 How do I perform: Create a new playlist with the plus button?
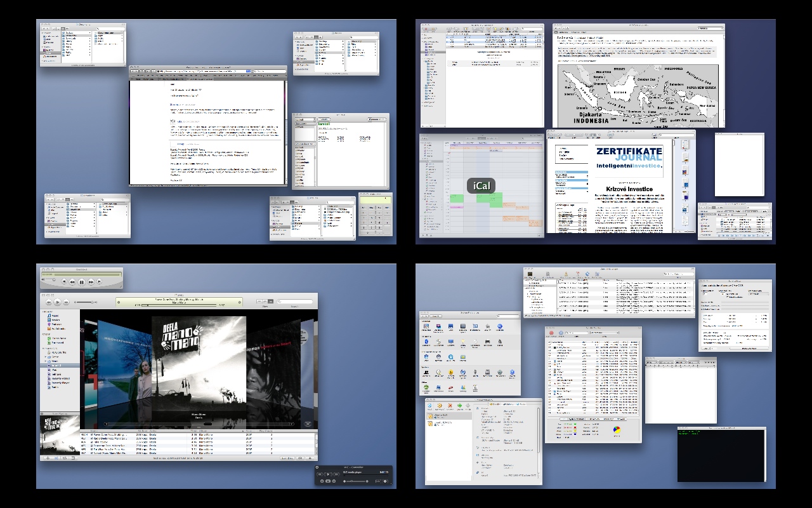click(48, 458)
